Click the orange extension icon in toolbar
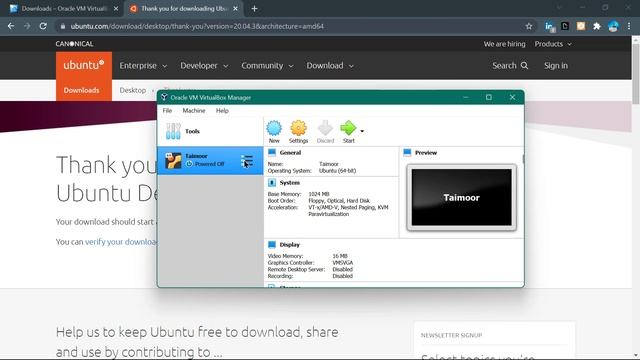This screenshot has width=640, height=360. point(581,26)
